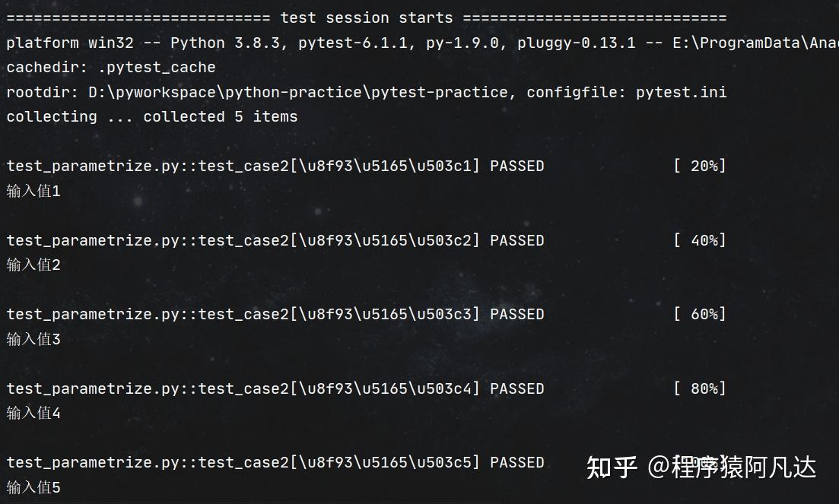Screen dimensions: 839x504
Task: Click the output line "输入值4"
Action: pyautogui.click(x=33, y=413)
